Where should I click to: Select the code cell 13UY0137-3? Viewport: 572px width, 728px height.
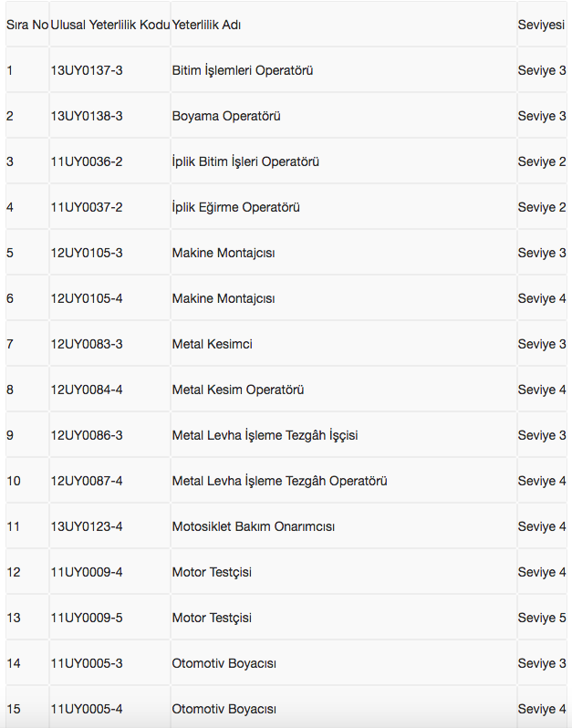click(x=87, y=70)
